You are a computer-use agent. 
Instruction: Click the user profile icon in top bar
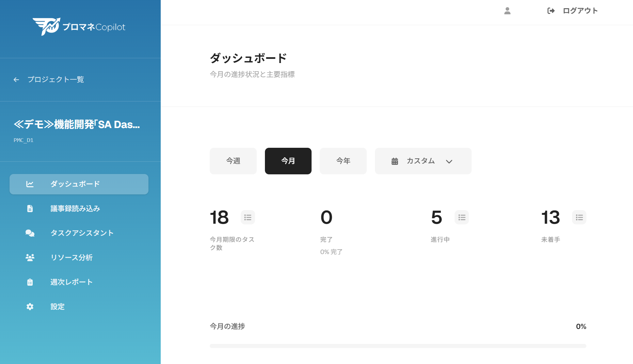[507, 11]
